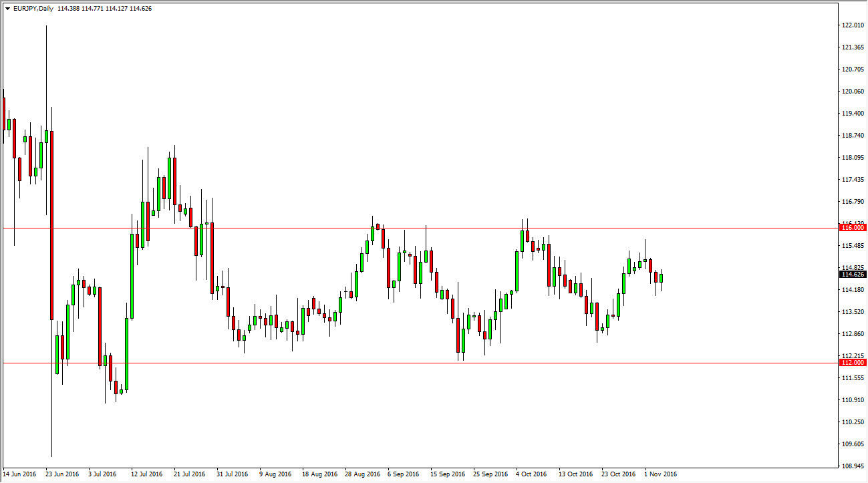This screenshot has width=868, height=483.
Task: Click the 108.945 price scale label
Action: pos(852,466)
